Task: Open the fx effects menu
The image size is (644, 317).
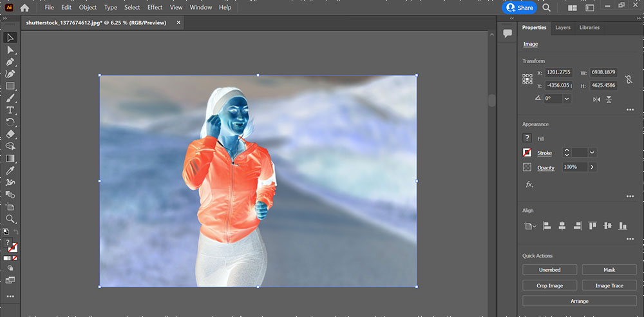Action: [x=529, y=184]
